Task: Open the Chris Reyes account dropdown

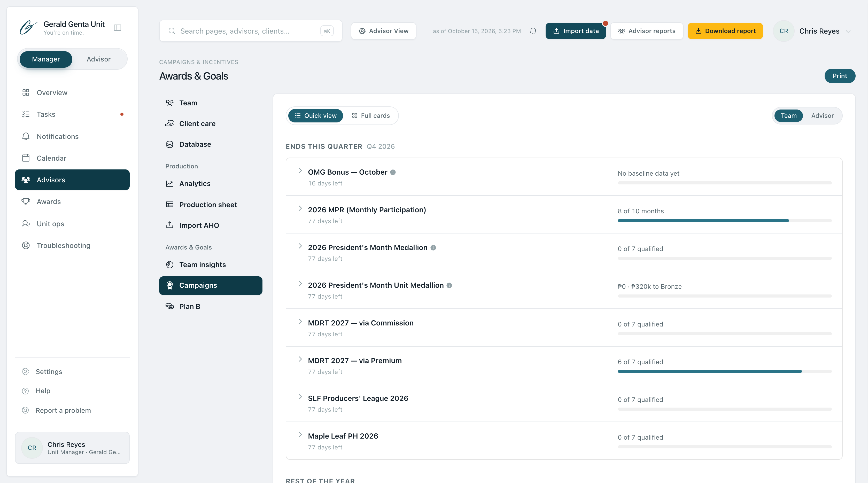Action: pos(812,31)
